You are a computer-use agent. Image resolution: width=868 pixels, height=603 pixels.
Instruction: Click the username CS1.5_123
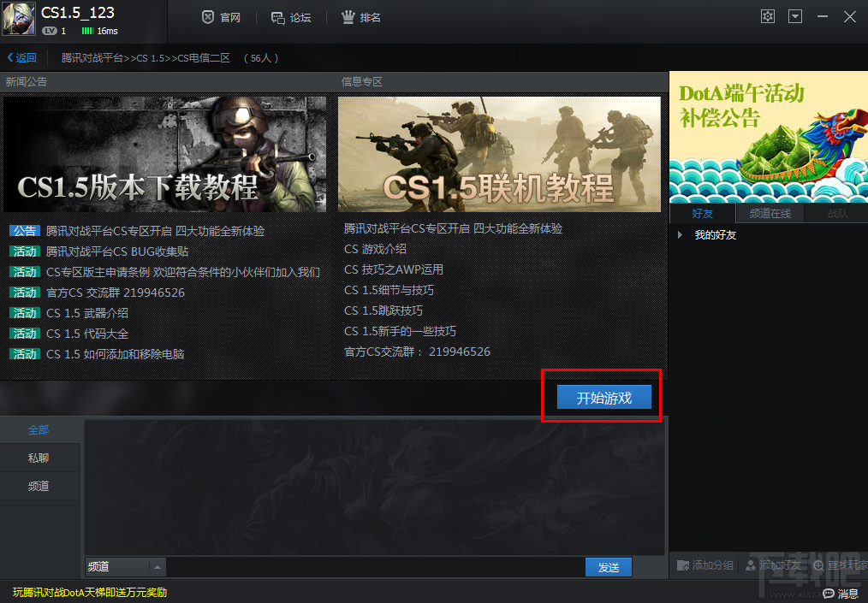click(x=78, y=12)
